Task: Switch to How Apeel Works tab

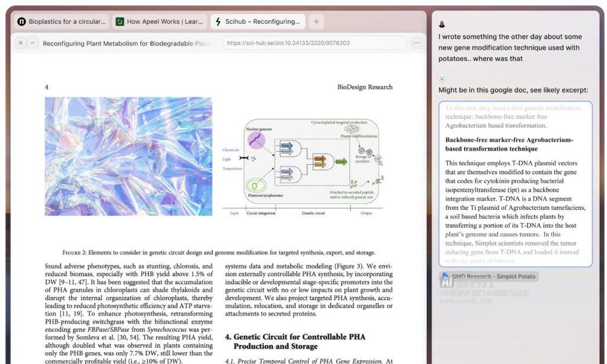Action: [160, 22]
